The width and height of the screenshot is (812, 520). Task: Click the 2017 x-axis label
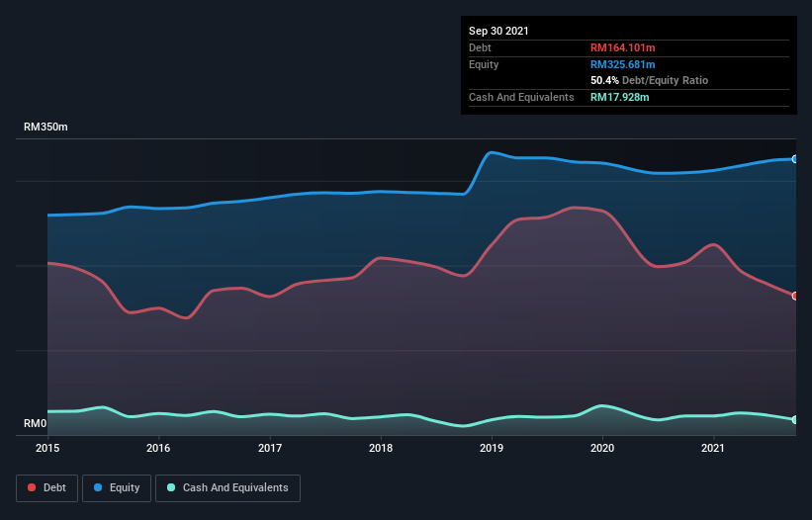pos(270,448)
